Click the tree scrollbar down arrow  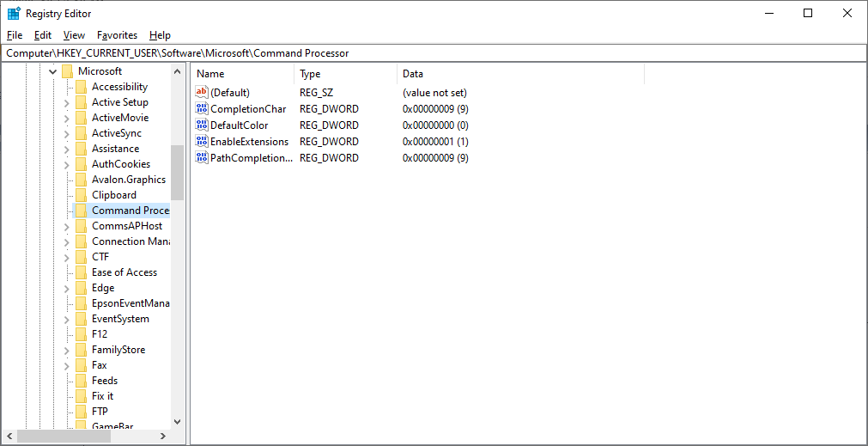tap(177, 422)
